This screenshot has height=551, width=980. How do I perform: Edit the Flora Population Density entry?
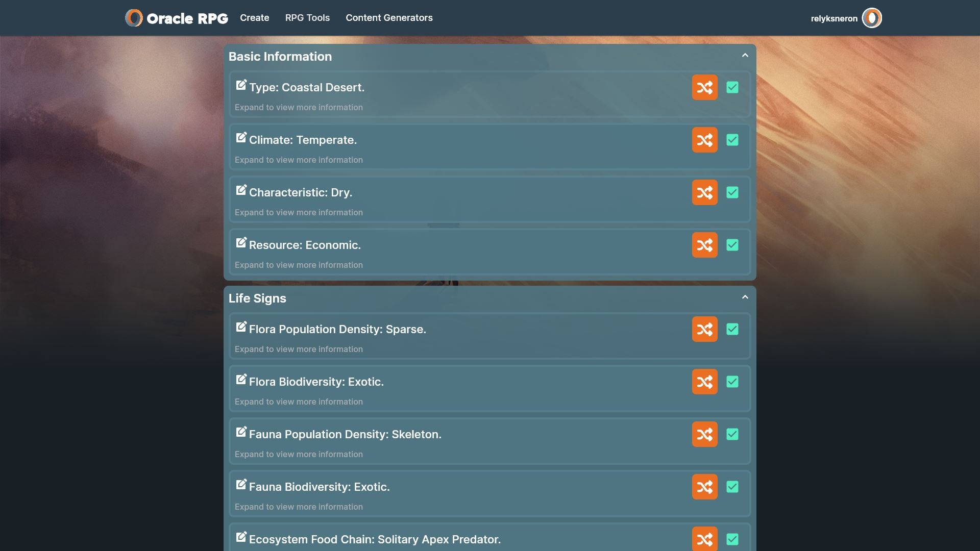[241, 327]
